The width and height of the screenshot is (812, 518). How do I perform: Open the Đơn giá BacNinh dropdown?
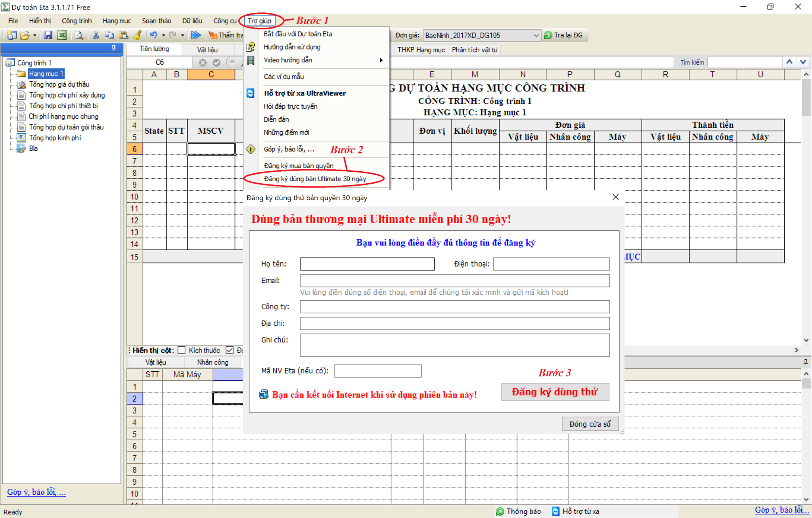[x=536, y=35]
